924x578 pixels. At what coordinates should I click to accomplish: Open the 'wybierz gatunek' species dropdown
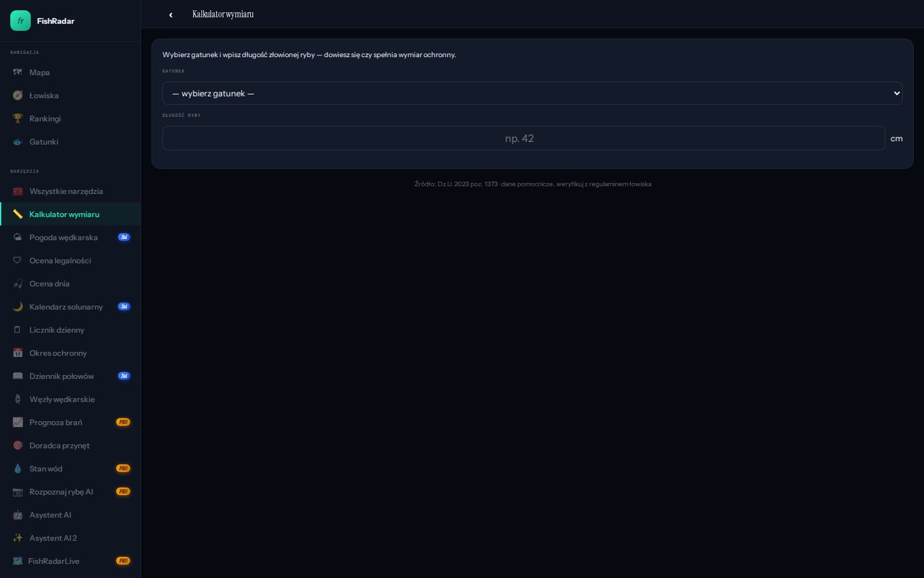coord(532,93)
